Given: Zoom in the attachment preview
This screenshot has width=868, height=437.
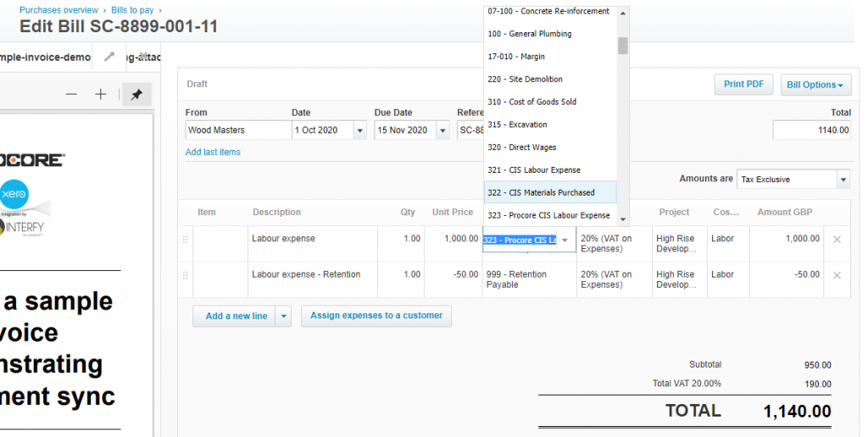Looking at the screenshot, I should 100,94.
